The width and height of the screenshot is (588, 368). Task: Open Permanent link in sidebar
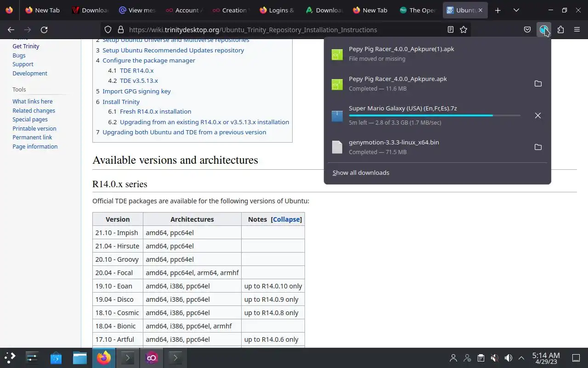pos(32,137)
